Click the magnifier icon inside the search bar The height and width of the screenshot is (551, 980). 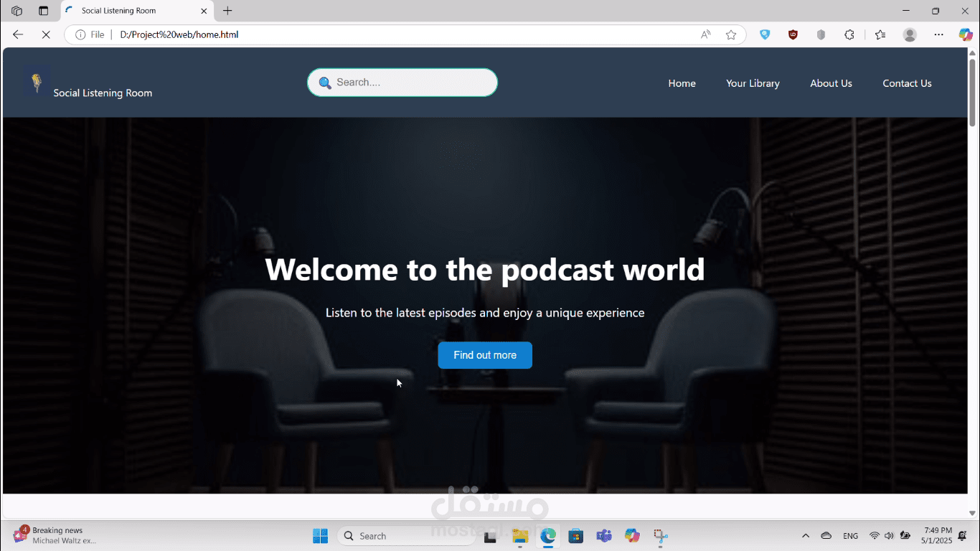click(x=326, y=82)
